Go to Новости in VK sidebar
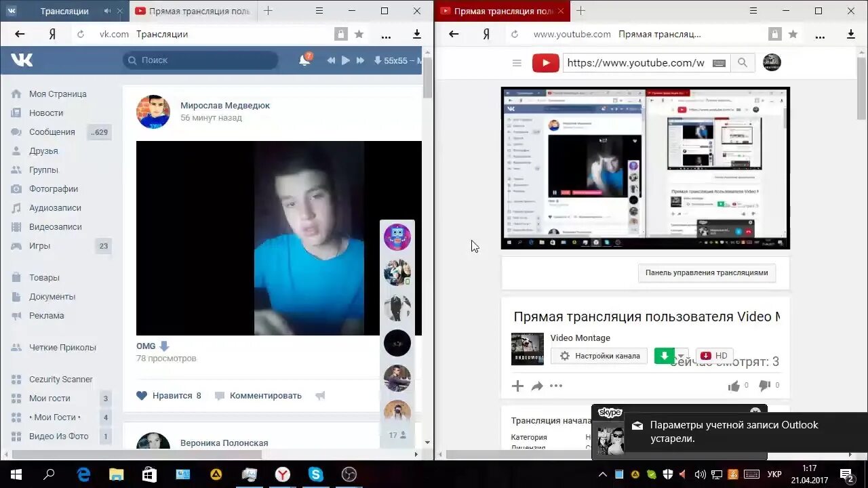Image resolution: width=868 pixels, height=488 pixels. coord(46,113)
